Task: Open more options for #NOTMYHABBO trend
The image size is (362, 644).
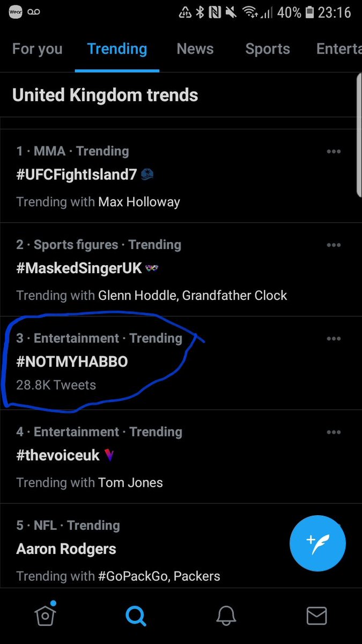Action: coord(334,338)
